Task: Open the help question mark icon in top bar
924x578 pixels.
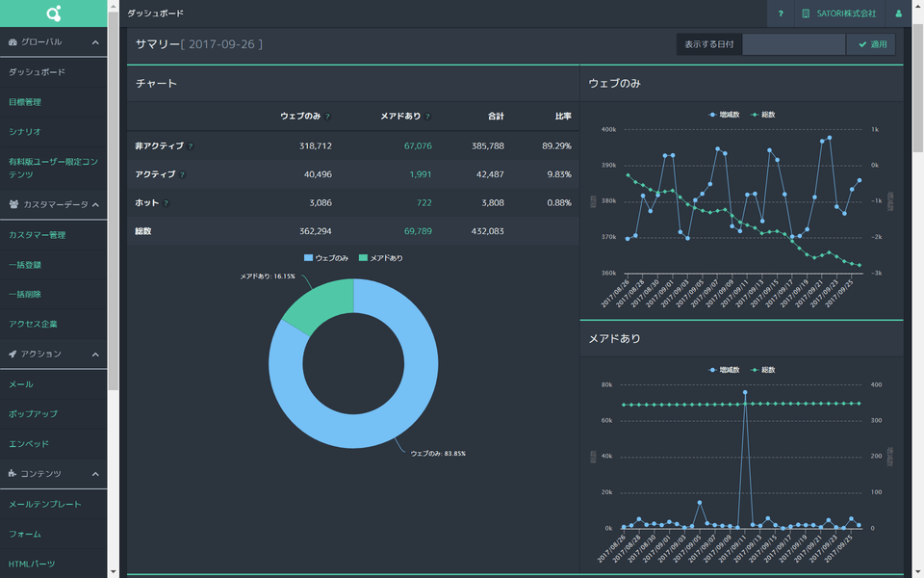Action: [x=781, y=14]
